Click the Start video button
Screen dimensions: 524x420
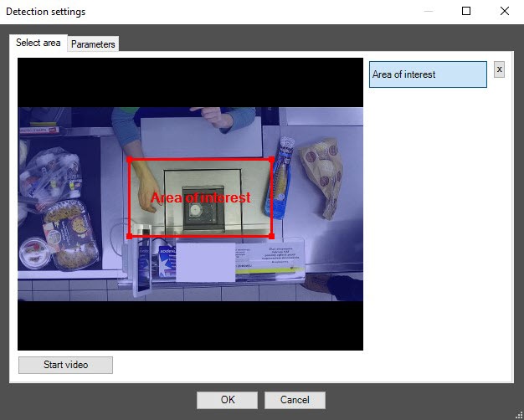65,365
